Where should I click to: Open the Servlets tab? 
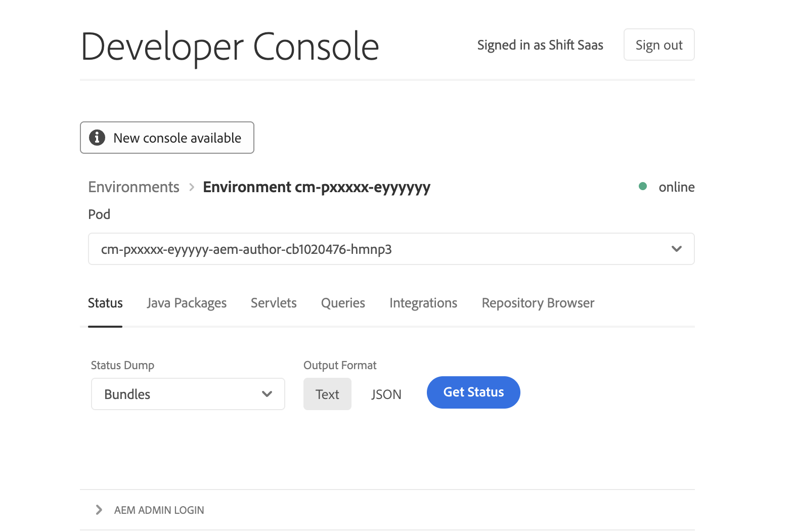click(x=274, y=303)
